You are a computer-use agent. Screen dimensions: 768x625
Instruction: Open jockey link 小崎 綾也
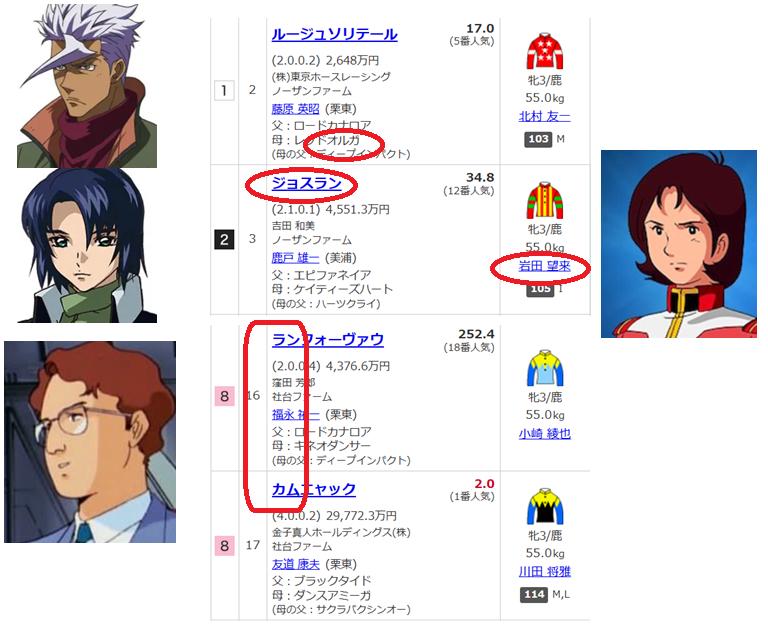point(545,433)
